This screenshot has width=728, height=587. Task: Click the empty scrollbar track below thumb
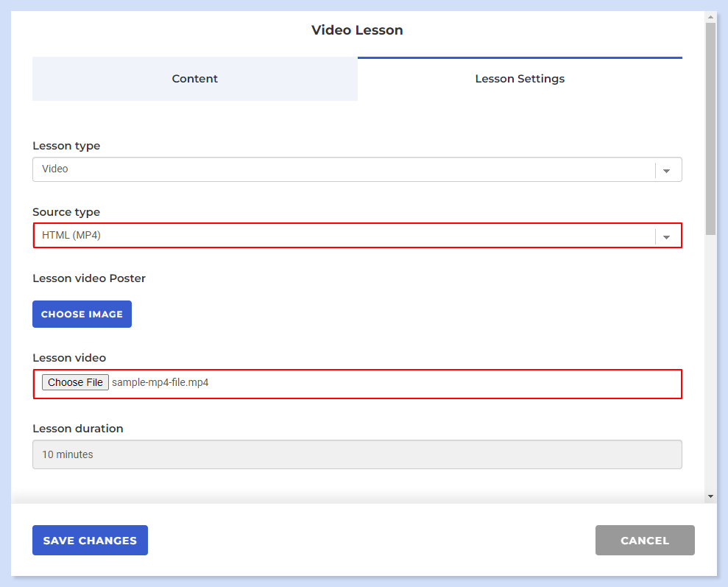coord(710,362)
